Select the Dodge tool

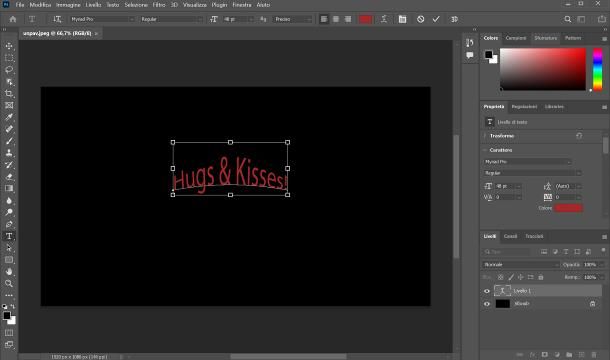tap(9, 212)
